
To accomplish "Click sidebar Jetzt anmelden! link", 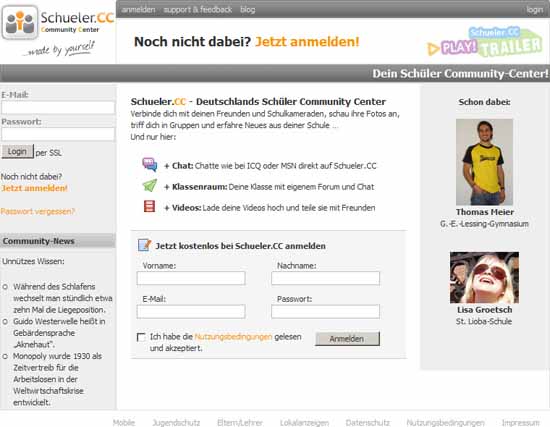I will 34,188.
